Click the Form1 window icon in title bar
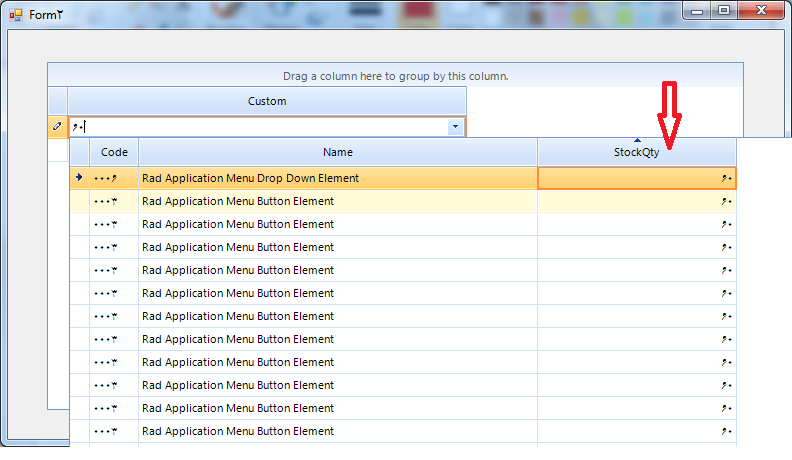The image size is (792, 460). point(15,15)
